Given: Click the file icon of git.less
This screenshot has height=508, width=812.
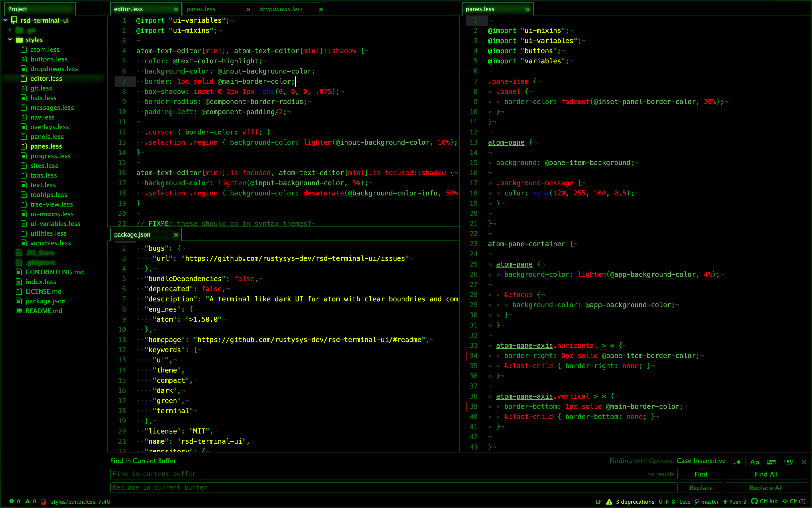Looking at the screenshot, I should 23,88.
